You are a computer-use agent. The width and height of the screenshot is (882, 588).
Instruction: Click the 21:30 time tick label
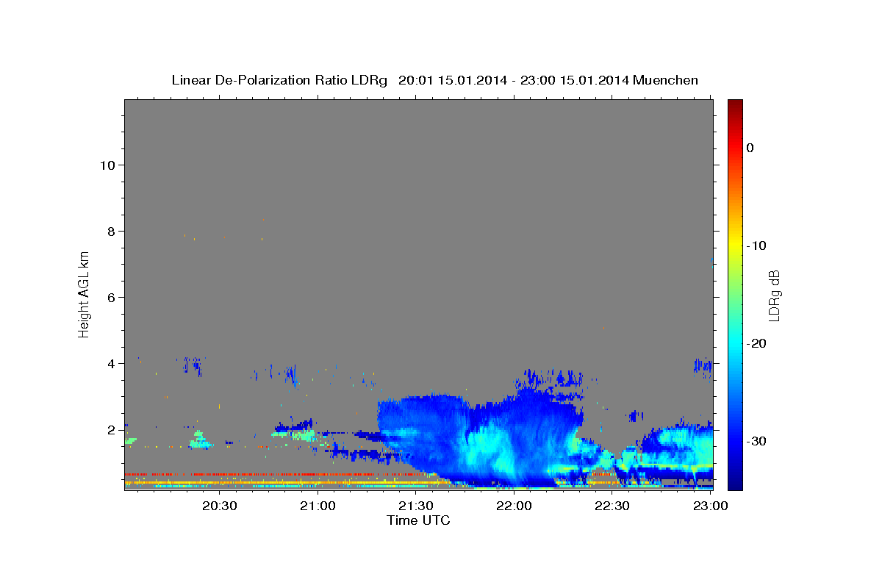[x=417, y=506]
